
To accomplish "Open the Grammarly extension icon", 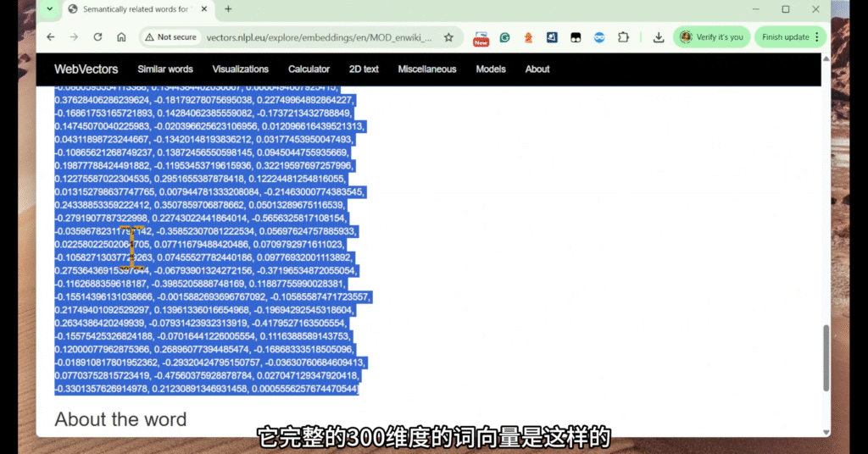I will [505, 37].
